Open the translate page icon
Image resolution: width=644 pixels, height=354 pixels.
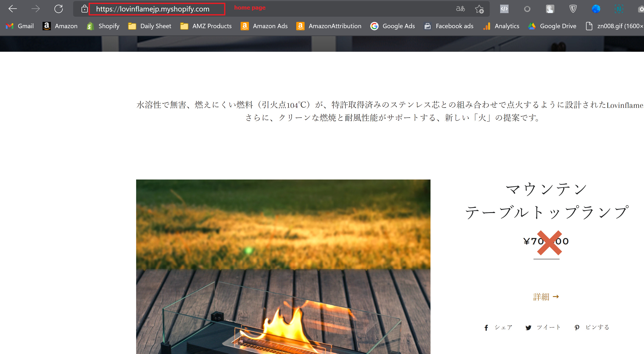tap(460, 9)
